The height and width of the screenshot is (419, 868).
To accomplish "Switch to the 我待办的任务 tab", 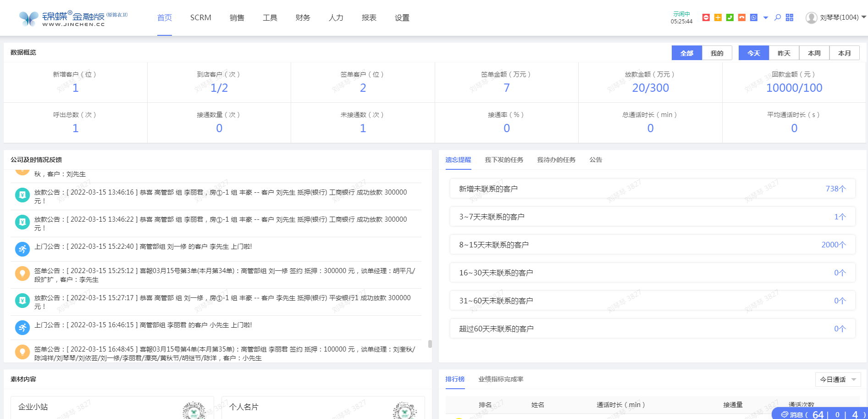I will 556,160.
